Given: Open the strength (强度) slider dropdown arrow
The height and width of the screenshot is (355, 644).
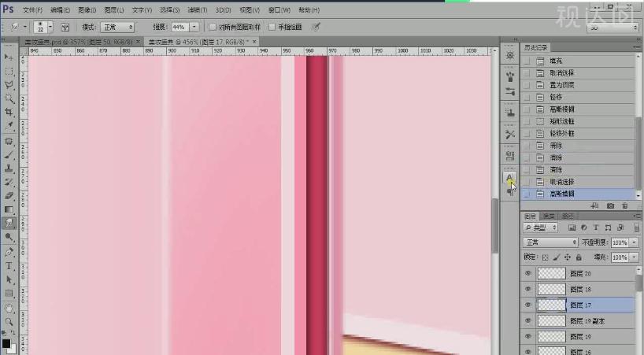Looking at the screenshot, I should pyautogui.click(x=194, y=27).
